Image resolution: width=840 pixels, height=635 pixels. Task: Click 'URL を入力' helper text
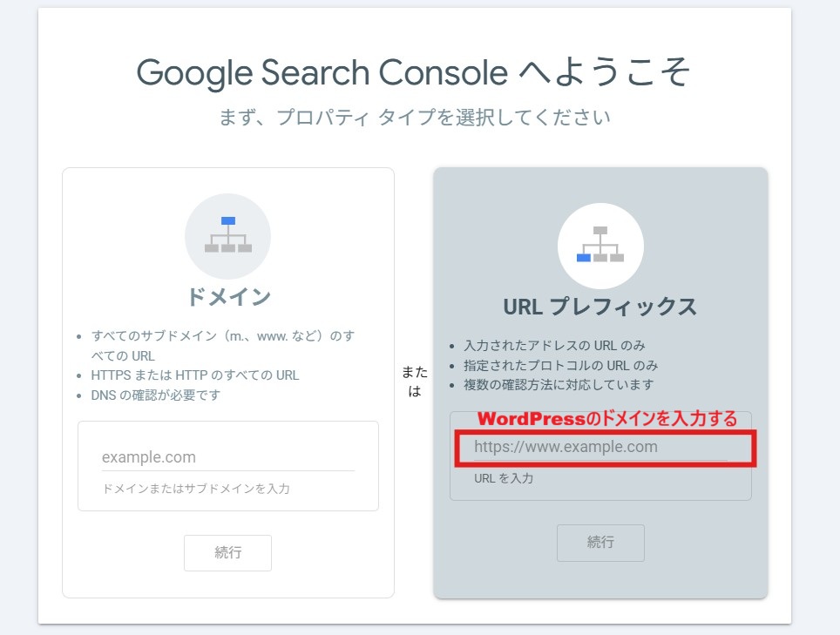pos(504,478)
